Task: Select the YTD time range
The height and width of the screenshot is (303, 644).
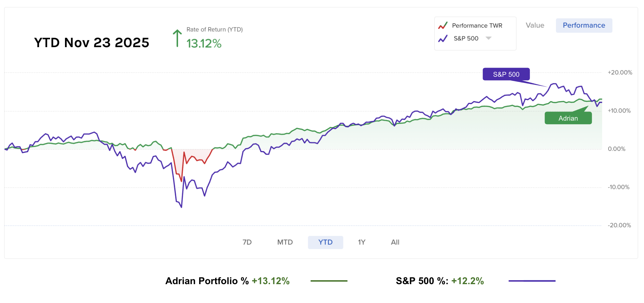Action: pos(325,242)
